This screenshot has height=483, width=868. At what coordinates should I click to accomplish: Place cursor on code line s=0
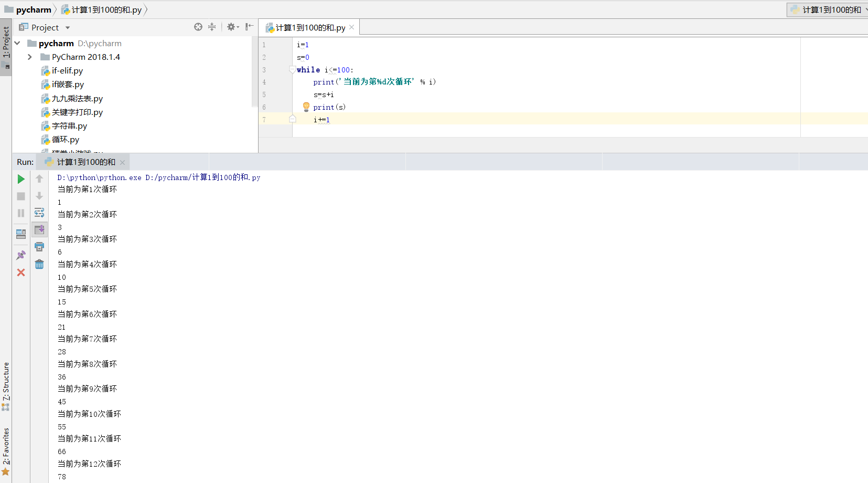tap(303, 58)
